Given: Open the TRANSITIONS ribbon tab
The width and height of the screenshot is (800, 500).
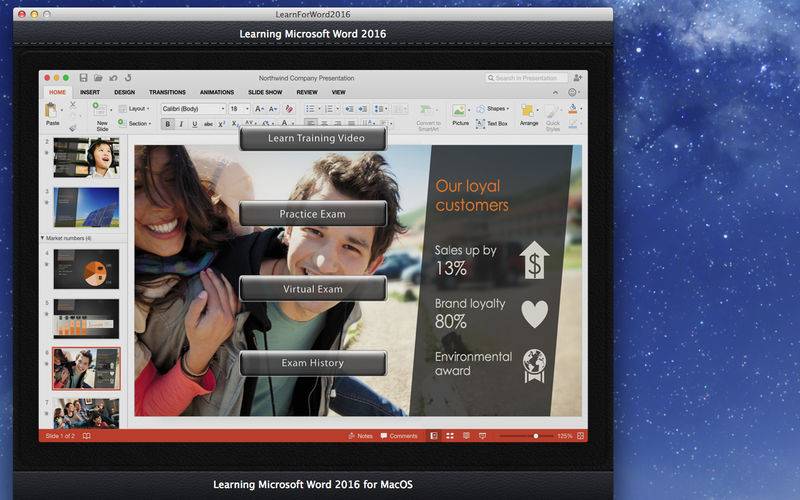Looking at the screenshot, I should (167, 92).
